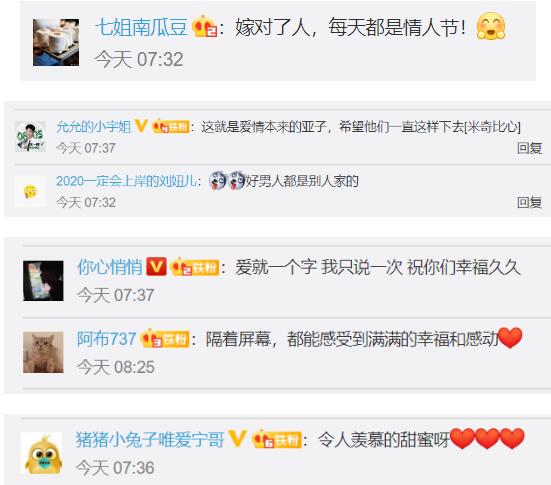Click 七姐南瓜豆's avatar photo
Viewport: 551px width, 485px height.
(56, 42)
